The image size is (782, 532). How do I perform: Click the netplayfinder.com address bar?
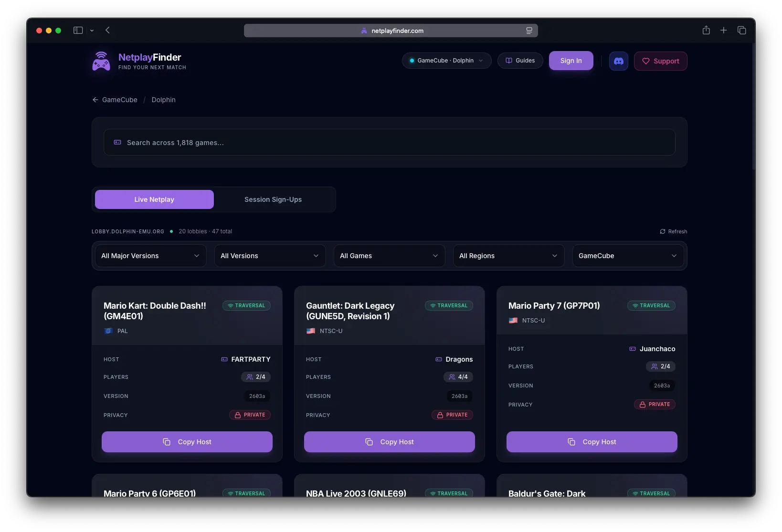tap(391, 31)
